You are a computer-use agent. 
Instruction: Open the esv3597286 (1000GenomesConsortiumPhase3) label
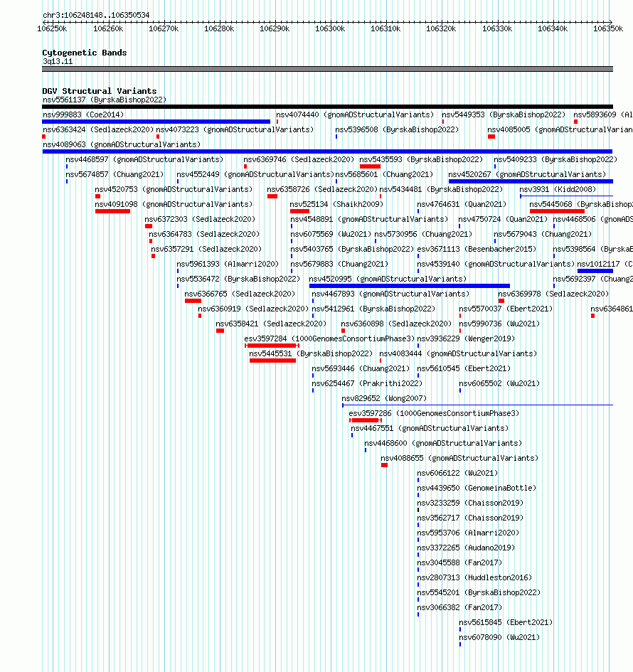434,414
